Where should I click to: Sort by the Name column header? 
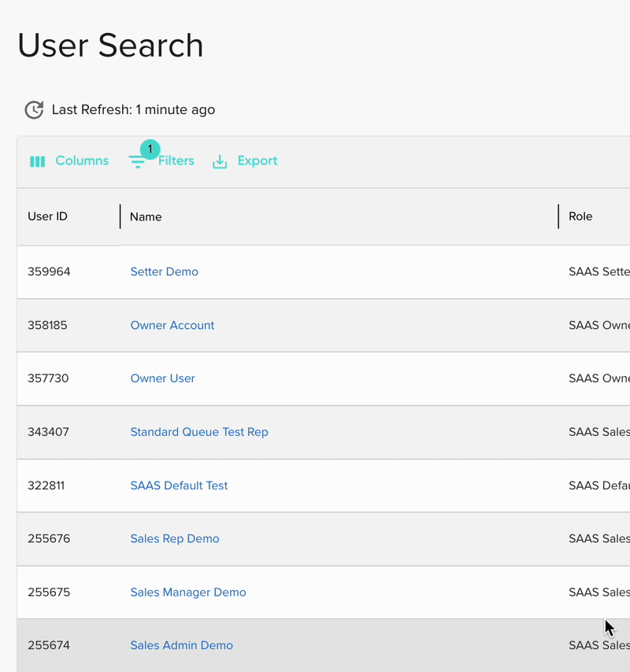click(146, 217)
